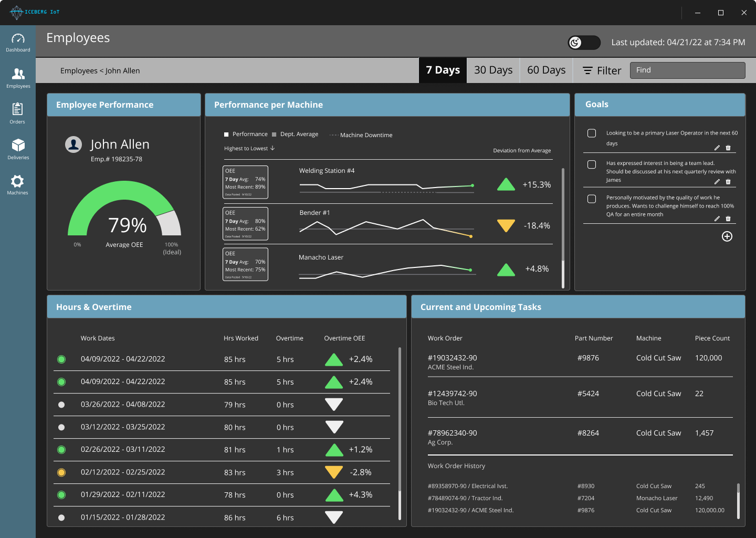Open the Dashboard sidebar icon
The width and height of the screenshot is (756, 538).
(x=18, y=39)
